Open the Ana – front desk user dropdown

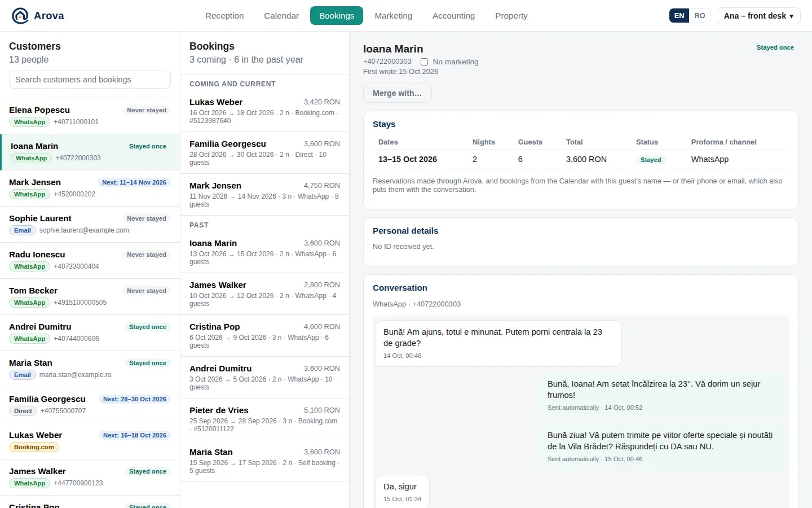tap(758, 16)
